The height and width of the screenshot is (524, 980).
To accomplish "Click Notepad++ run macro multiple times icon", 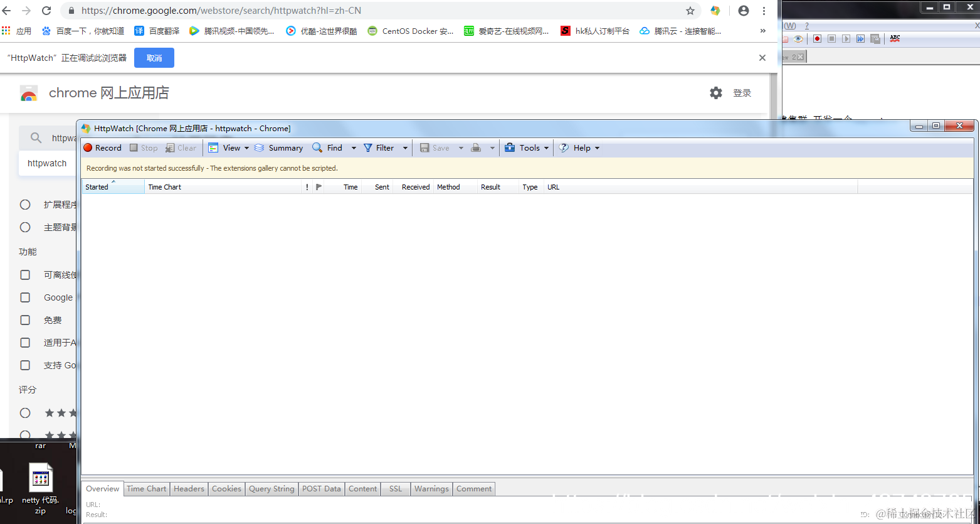I will point(860,38).
